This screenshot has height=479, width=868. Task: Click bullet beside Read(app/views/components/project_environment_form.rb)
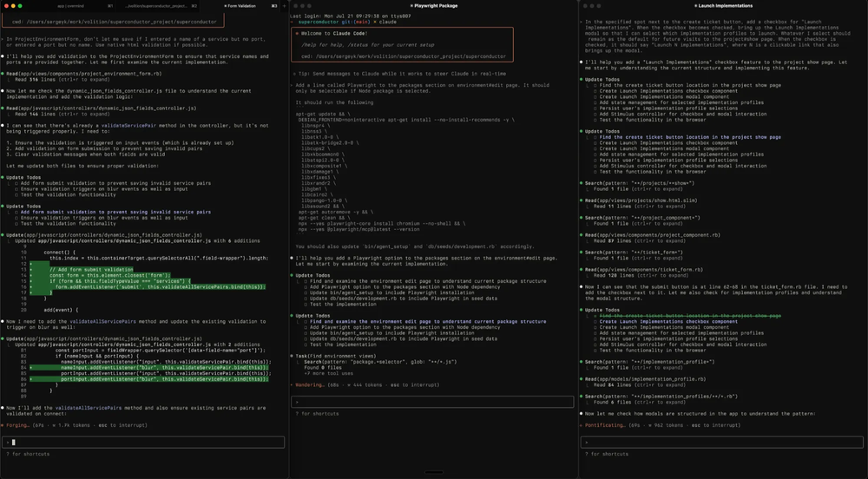(x=3, y=74)
